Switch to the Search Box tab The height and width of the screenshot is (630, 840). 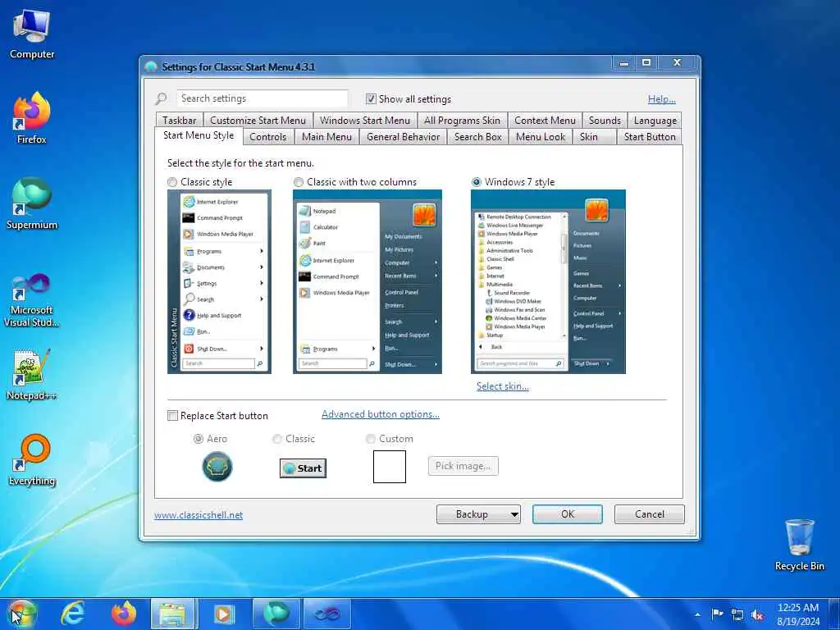pyautogui.click(x=478, y=137)
